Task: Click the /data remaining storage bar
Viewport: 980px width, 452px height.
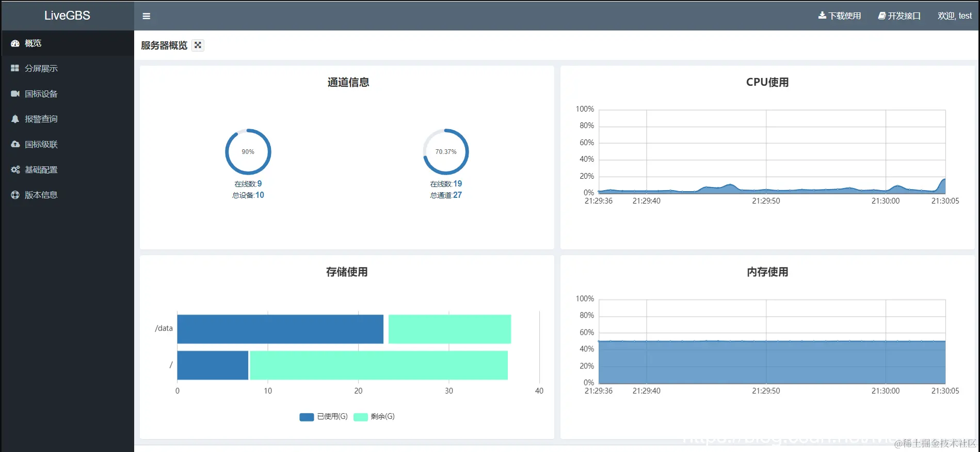Action: (x=450, y=329)
